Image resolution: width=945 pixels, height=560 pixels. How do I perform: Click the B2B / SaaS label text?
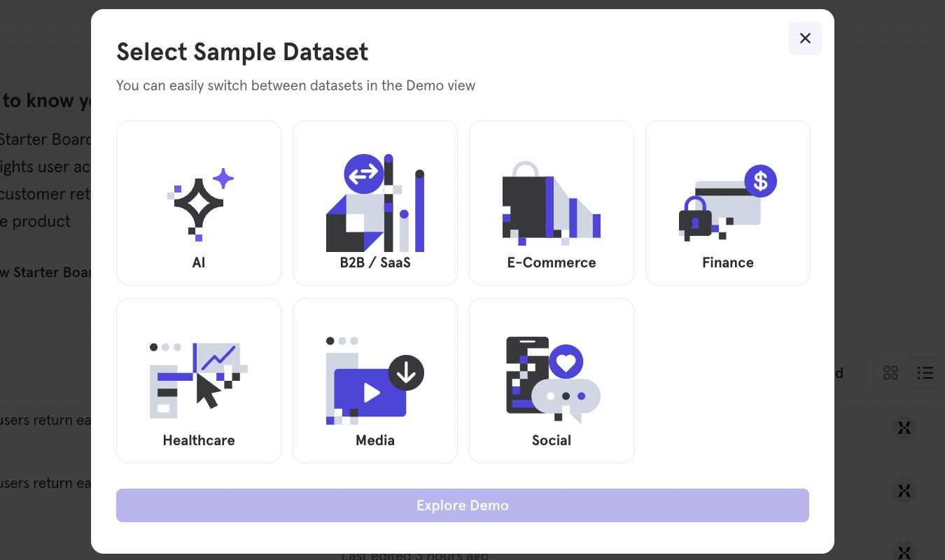coord(375,262)
